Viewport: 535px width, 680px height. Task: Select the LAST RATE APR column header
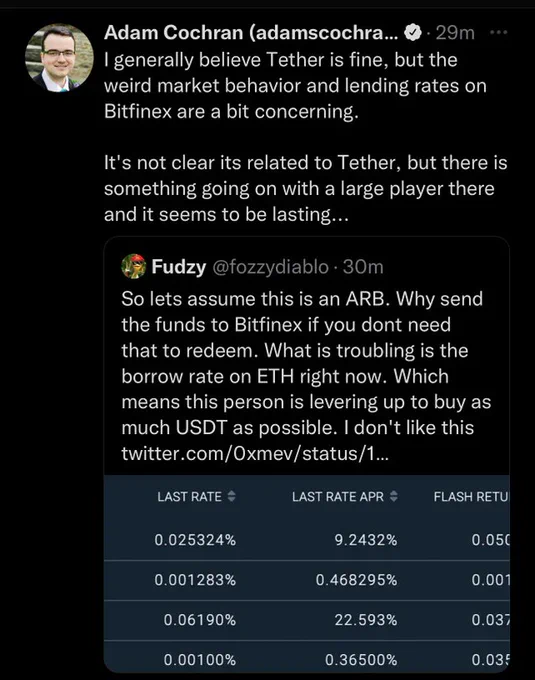338,497
